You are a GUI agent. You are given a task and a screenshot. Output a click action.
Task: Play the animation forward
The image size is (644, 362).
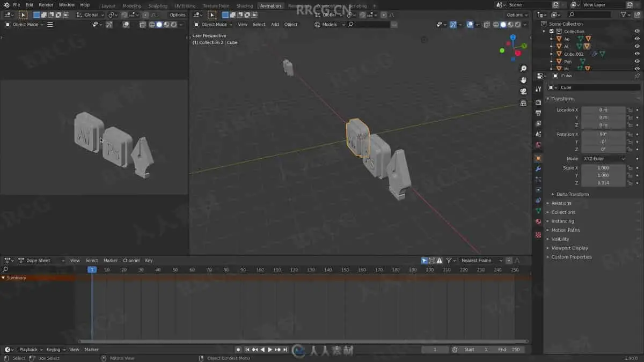tap(270, 350)
